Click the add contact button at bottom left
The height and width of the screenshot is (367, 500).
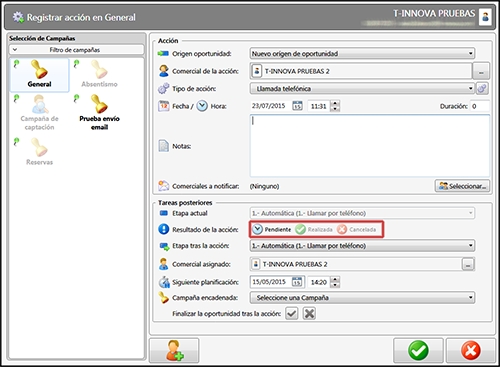[174, 350]
